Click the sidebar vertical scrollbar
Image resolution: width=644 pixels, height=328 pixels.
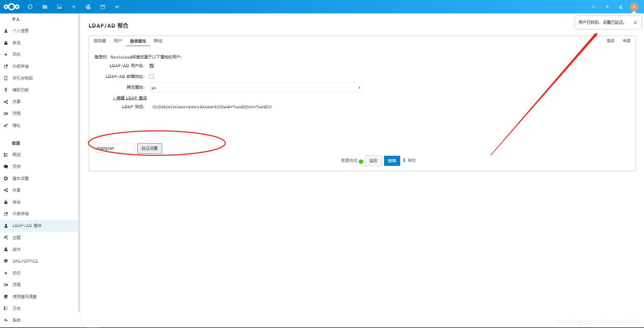tap(79, 163)
